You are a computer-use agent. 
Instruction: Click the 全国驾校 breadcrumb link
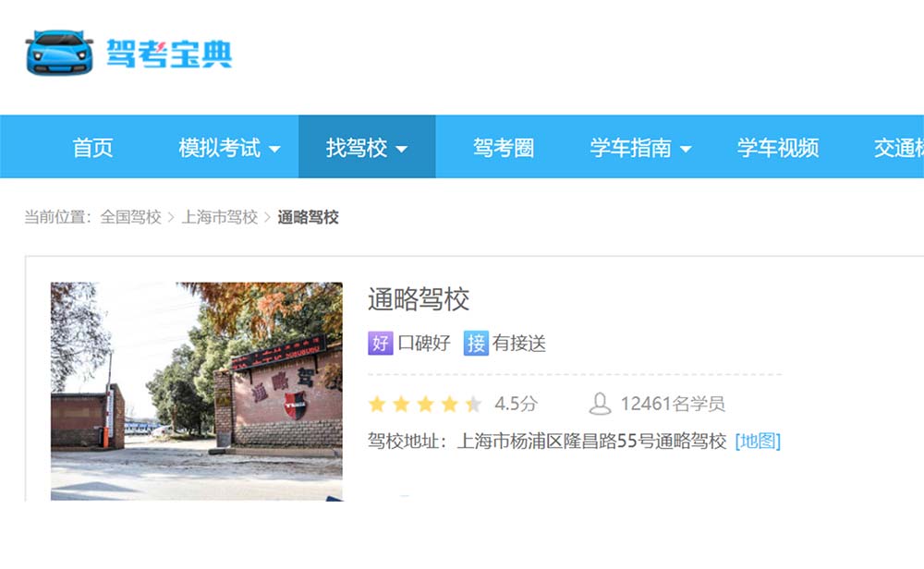coord(130,217)
